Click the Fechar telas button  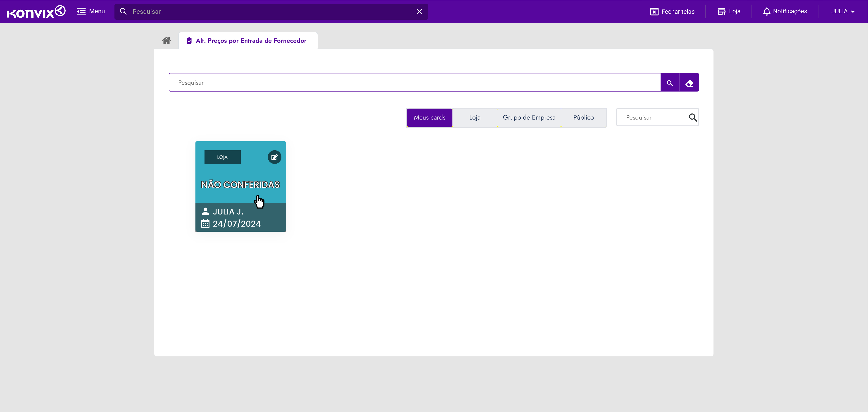(x=672, y=12)
